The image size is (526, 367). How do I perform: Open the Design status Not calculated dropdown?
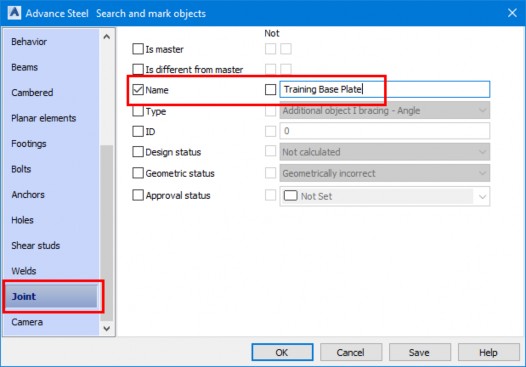click(385, 152)
